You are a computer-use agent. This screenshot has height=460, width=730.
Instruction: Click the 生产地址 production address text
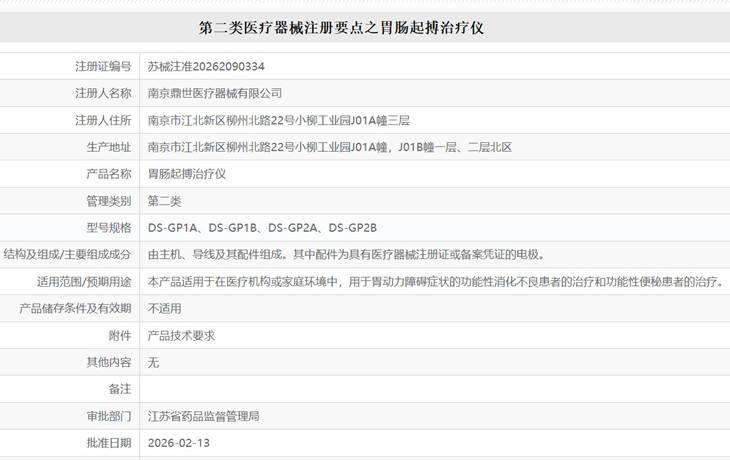click(x=330, y=147)
